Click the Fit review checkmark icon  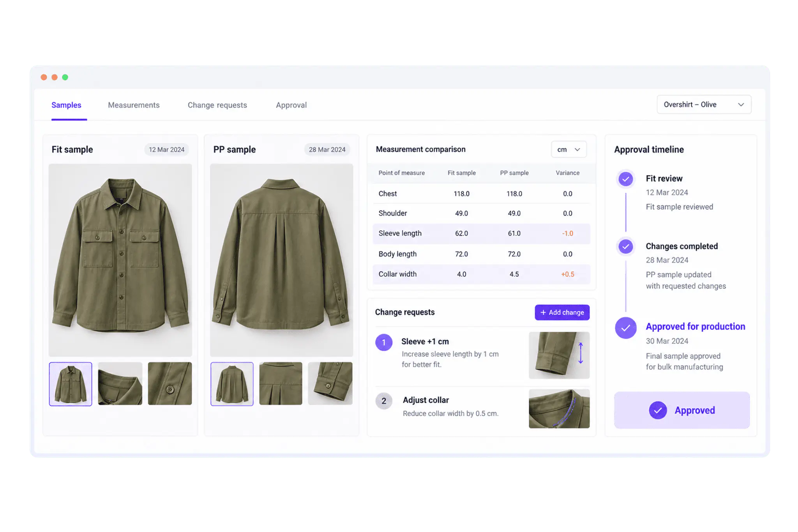[x=626, y=179]
